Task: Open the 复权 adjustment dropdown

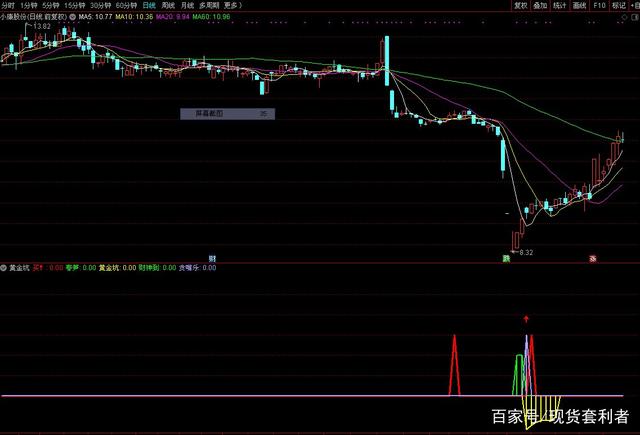Action: (521, 5)
